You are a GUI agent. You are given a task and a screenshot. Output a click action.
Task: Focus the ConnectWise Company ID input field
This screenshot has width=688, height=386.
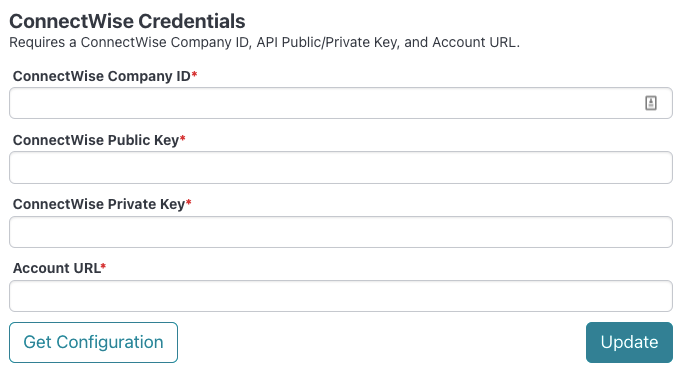(x=341, y=103)
